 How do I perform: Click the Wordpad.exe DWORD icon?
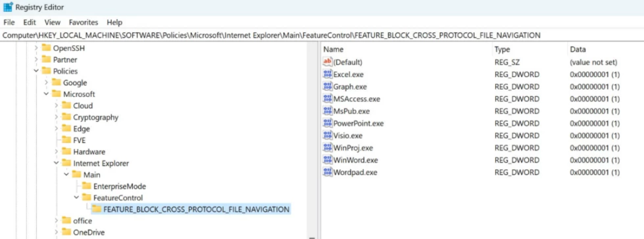click(327, 172)
